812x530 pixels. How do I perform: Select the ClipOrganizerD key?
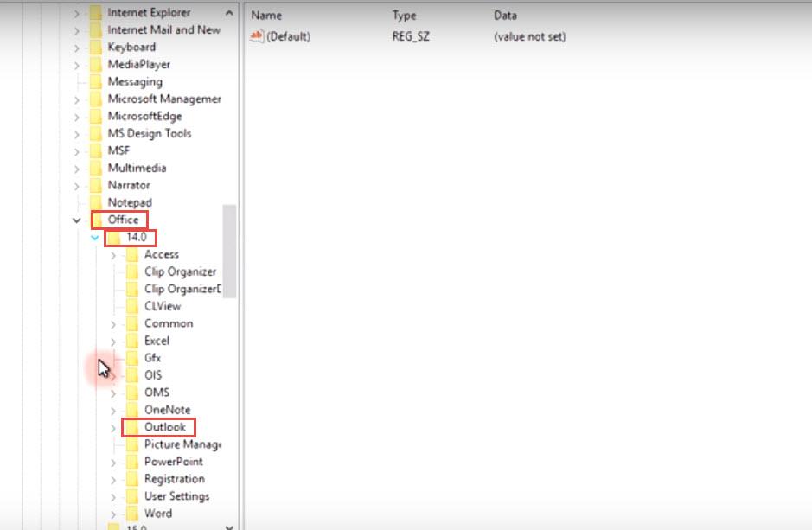[x=182, y=289]
